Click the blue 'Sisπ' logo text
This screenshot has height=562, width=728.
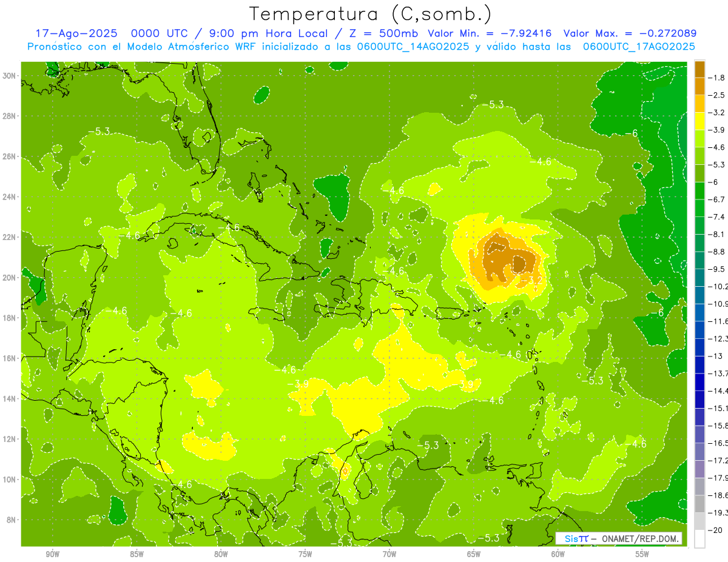pos(576,538)
